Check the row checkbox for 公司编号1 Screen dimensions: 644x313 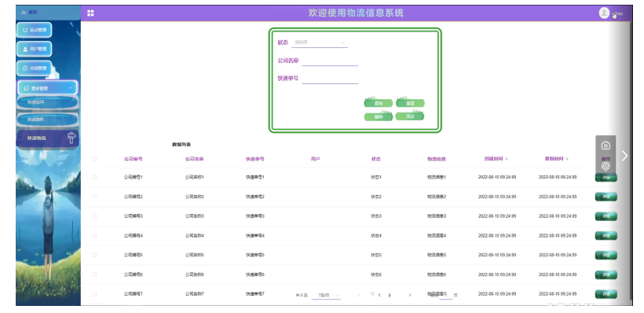pos(94,177)
